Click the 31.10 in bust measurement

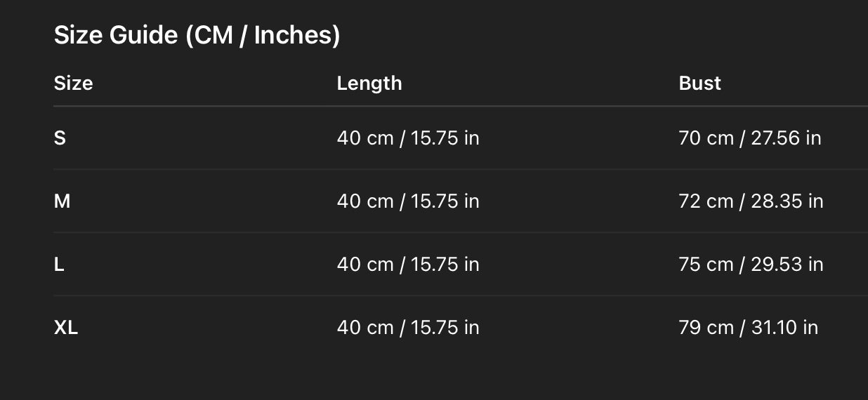pyautogui.click(x=784, y=328)
